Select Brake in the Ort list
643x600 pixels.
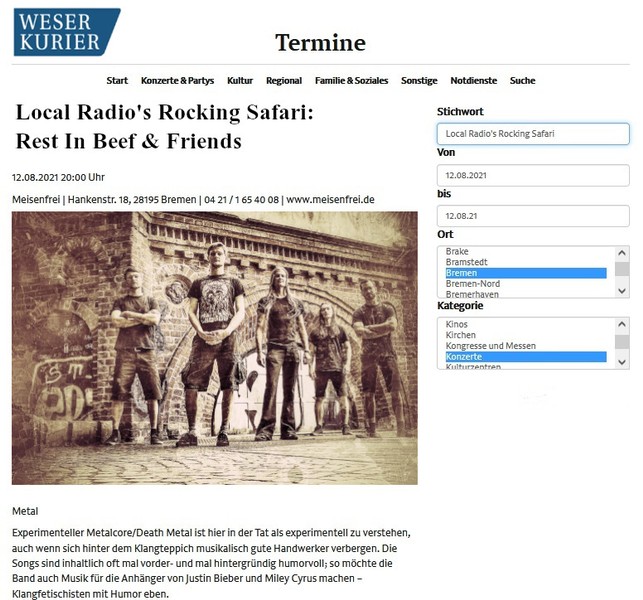526,251
